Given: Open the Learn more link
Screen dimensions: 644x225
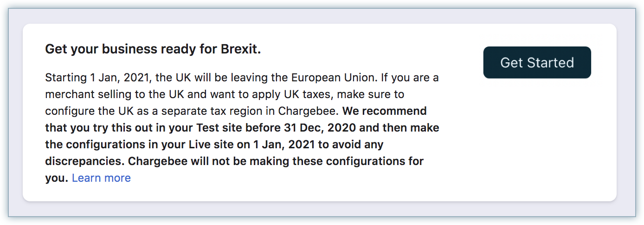Looking at the screenshot, I should click(101, 178).
